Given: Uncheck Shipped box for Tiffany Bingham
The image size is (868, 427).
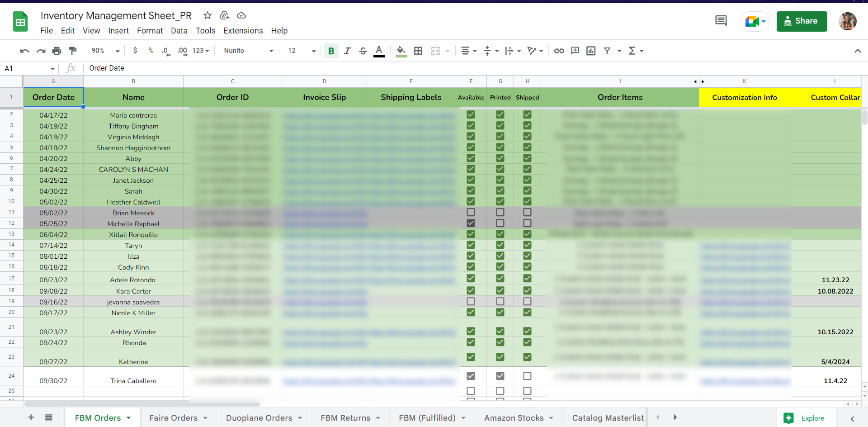Looking at the screenshot, I should tap(527, 125).
